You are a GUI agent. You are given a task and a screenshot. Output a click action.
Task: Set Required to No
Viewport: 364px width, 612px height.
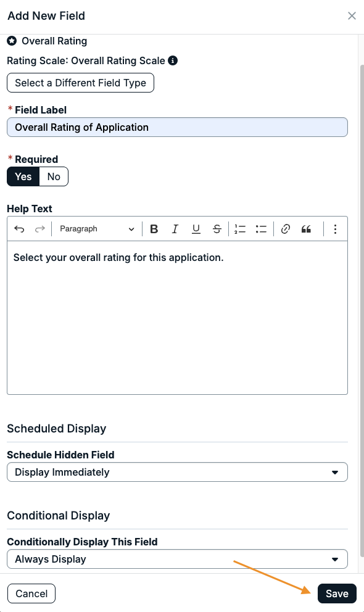click(x=54, y=176)
